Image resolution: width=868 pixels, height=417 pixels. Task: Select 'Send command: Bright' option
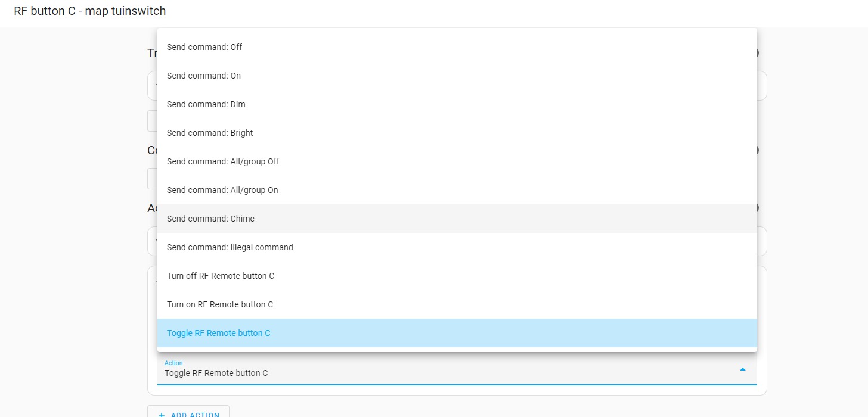point(210,133)
